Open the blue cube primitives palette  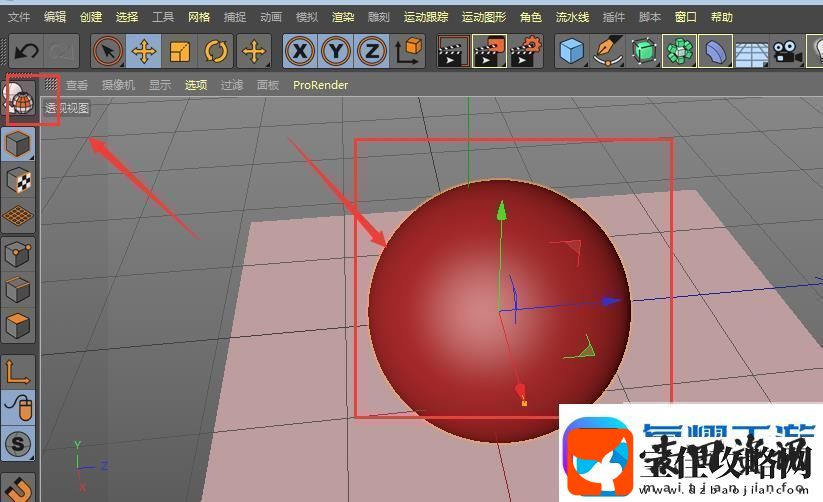coord(572,51)
